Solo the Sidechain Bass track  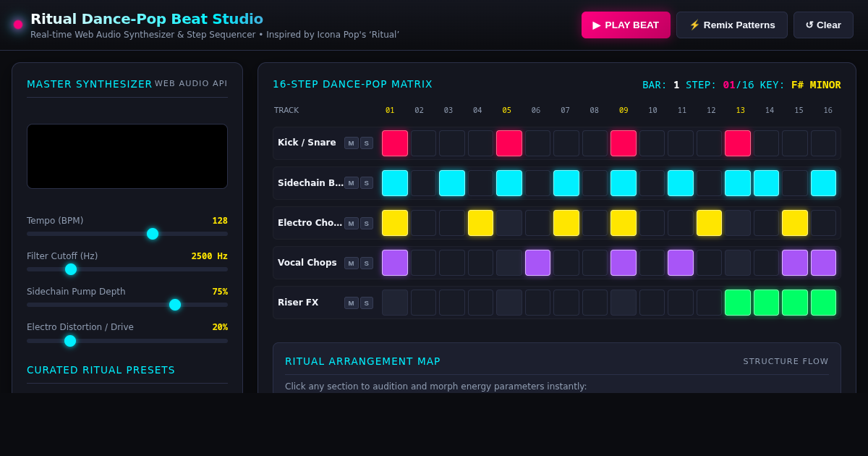click(x=367, y=183)
